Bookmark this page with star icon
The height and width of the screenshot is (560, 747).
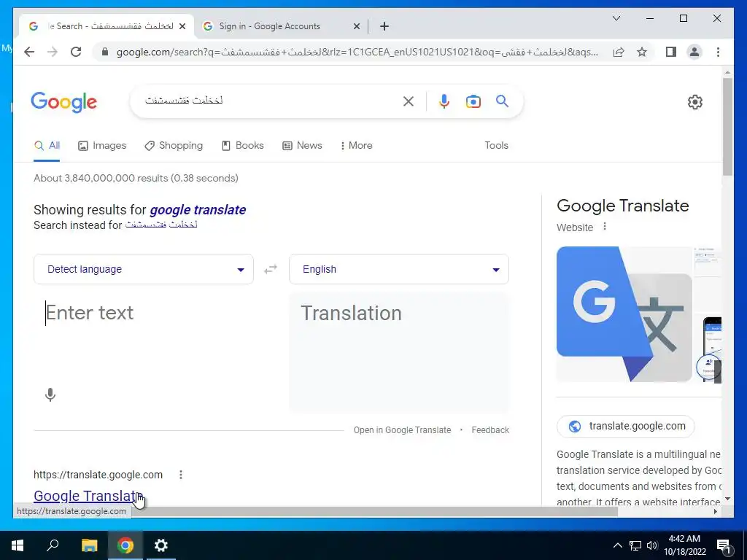click(642, 52)
